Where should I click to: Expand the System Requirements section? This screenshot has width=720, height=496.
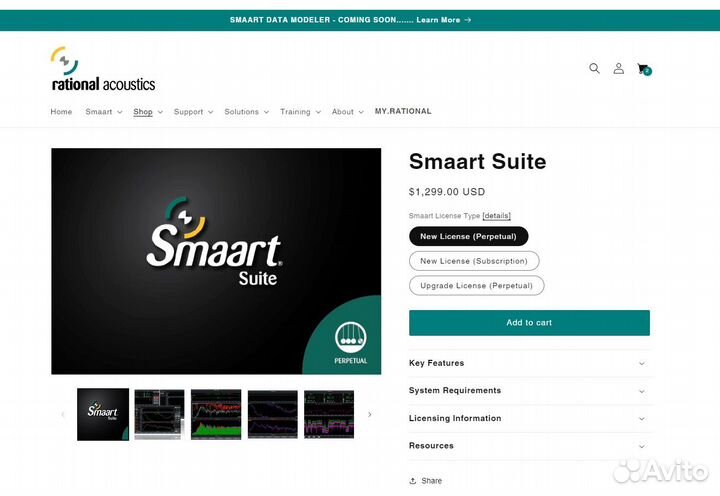529,391
